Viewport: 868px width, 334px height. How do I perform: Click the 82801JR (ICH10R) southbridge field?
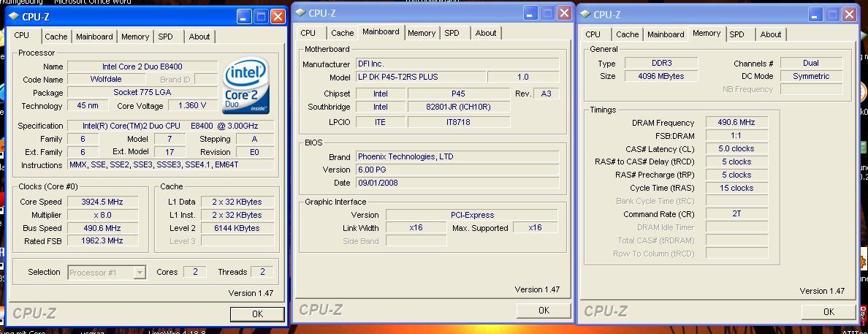click(459, 107)
